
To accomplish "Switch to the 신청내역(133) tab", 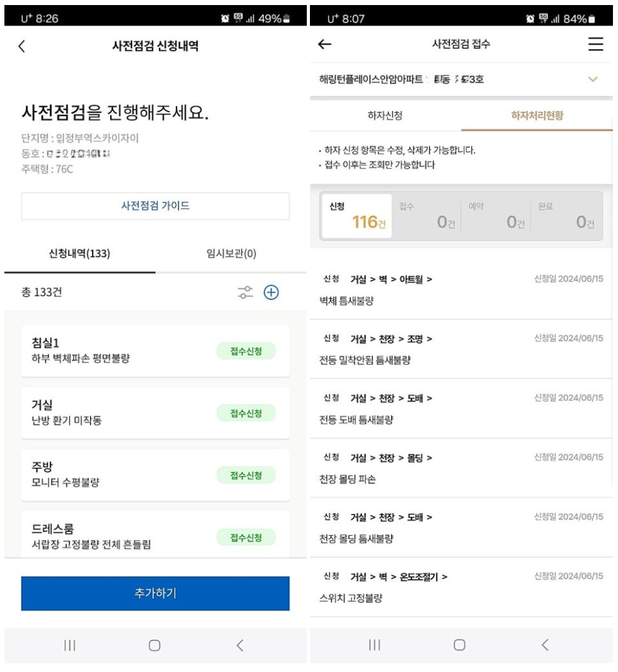I will pos(80,253).
